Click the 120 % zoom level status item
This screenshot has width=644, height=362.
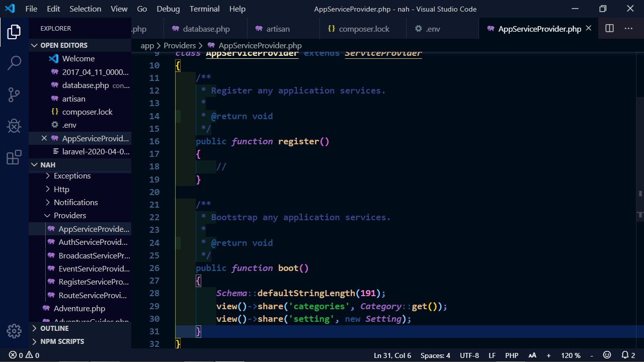[571, 355]
